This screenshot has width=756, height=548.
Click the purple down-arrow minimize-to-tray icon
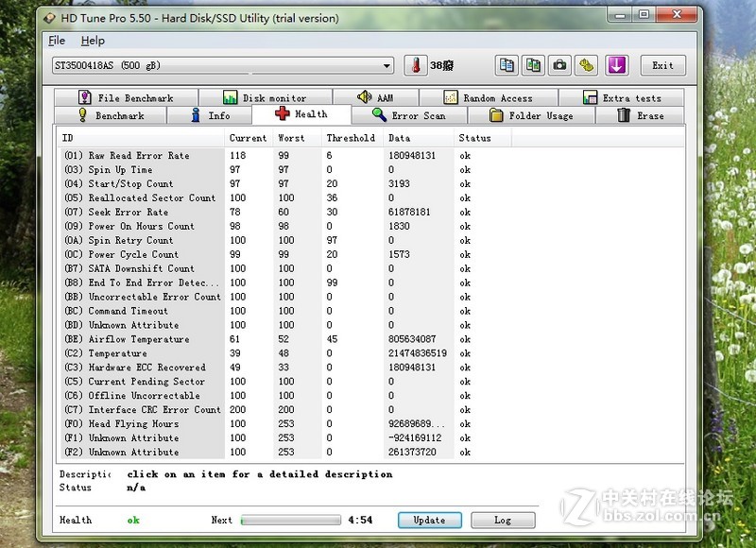click(616, 65)
